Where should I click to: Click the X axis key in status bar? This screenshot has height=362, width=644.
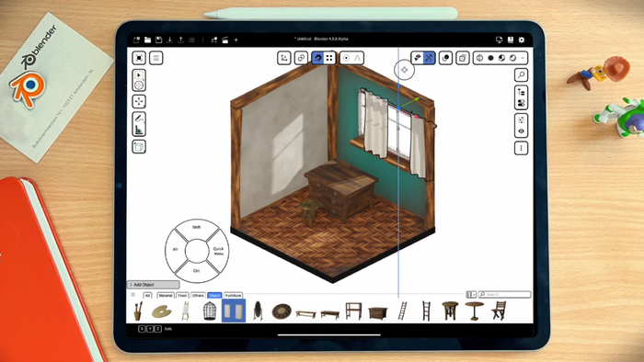click(142, 329)
